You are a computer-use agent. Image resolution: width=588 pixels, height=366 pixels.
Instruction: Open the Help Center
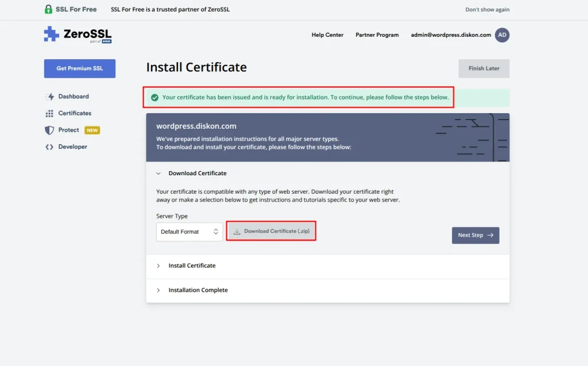[x=327, y=34]
